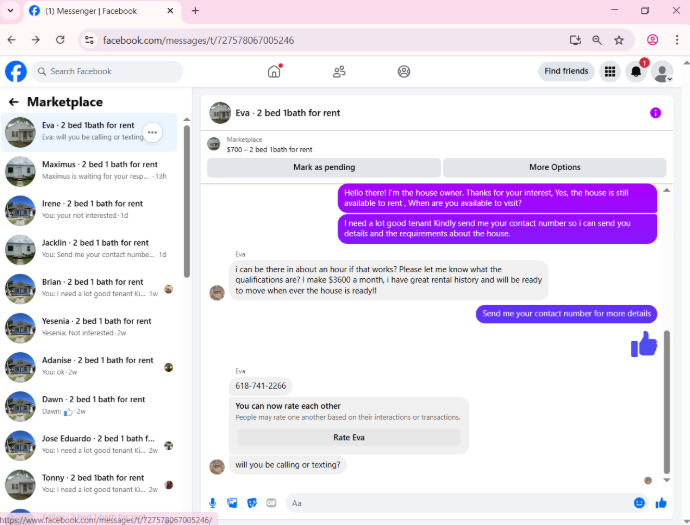Send a thumbs up like
690x525 pixels.
(x=661, y=503)
